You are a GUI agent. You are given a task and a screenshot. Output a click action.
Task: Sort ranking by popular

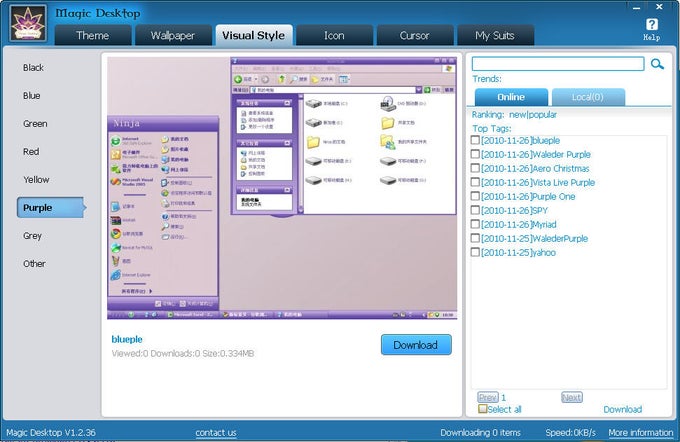click(542, 115)
